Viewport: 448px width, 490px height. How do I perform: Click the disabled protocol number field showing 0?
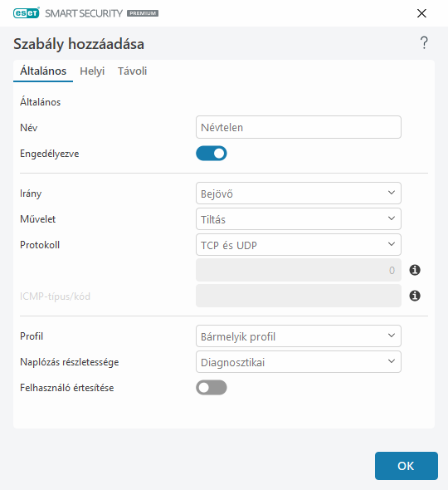point(299,270)
